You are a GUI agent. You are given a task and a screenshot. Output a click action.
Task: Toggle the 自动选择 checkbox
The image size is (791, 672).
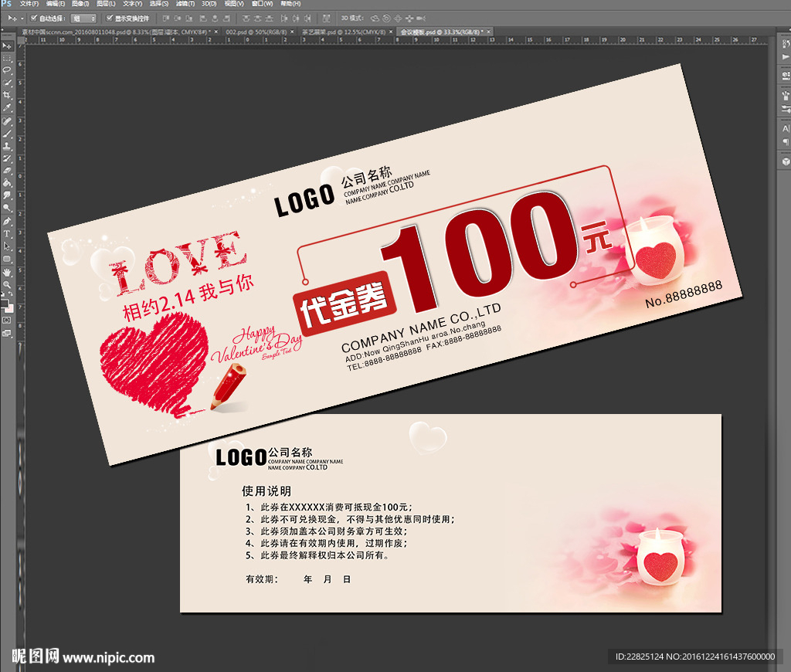[35, 18]
